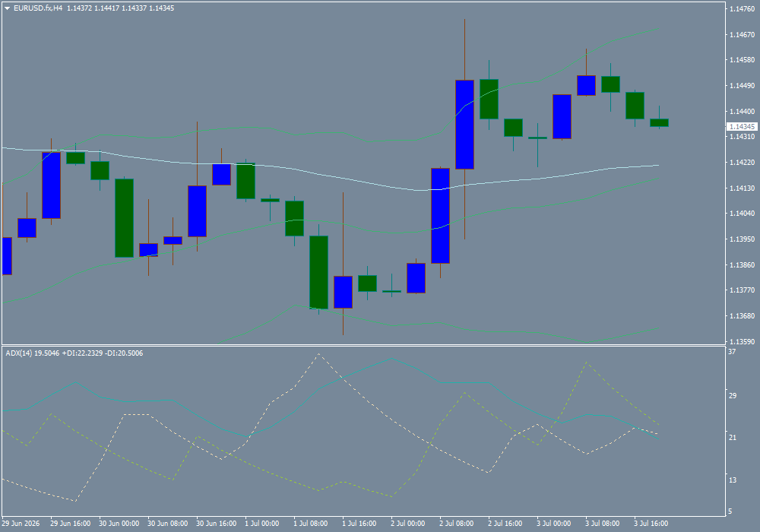Click the 29 Jun 16:00 time label
This screenshot has width=760, height=532.
[x=70, y=524]
